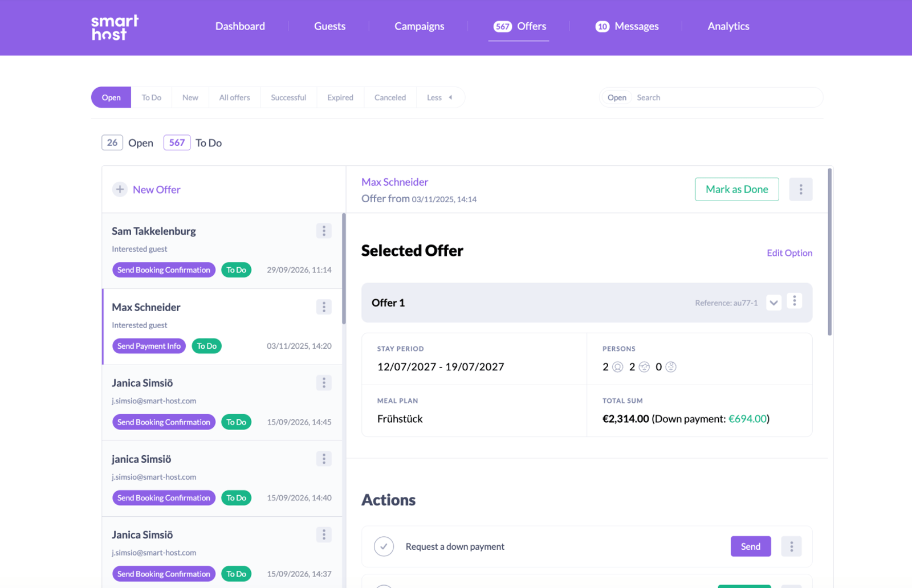Select the To Do filter tab

(152, 97)
